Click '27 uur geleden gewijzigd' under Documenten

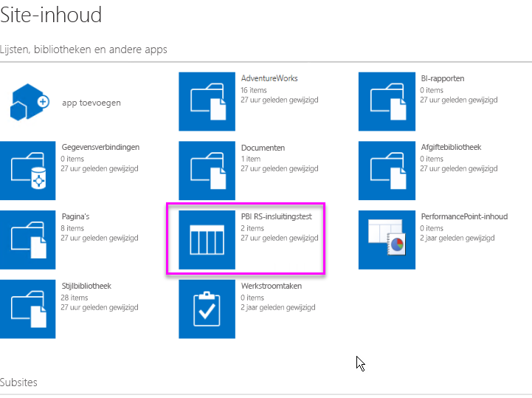279,169
